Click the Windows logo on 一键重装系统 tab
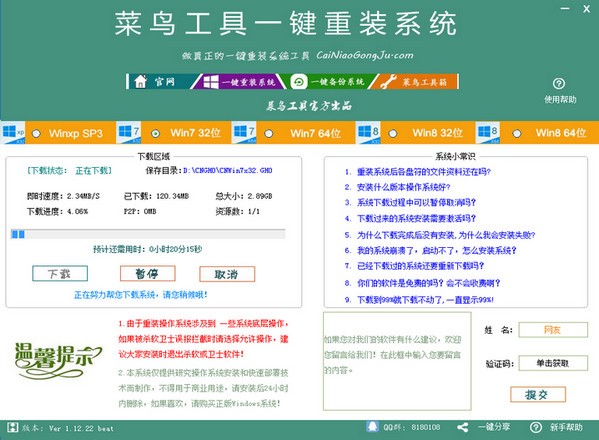 211,82
